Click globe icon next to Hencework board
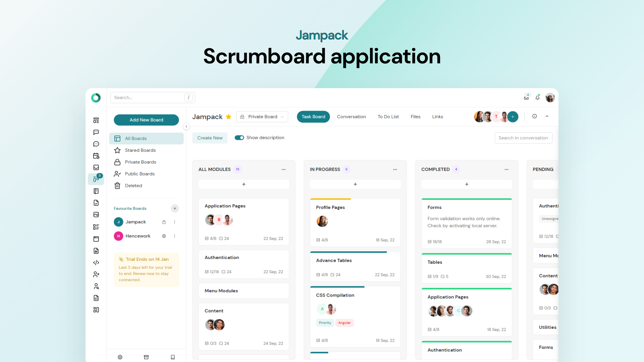 click(x=164, y=236)
